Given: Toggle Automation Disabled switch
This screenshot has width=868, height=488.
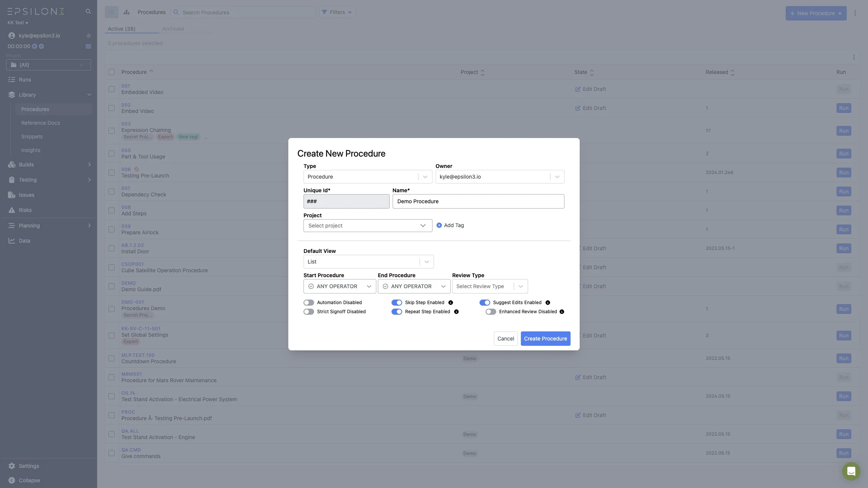Looking at the screenshot, I should pyautogui.click(x=309, y=303).
